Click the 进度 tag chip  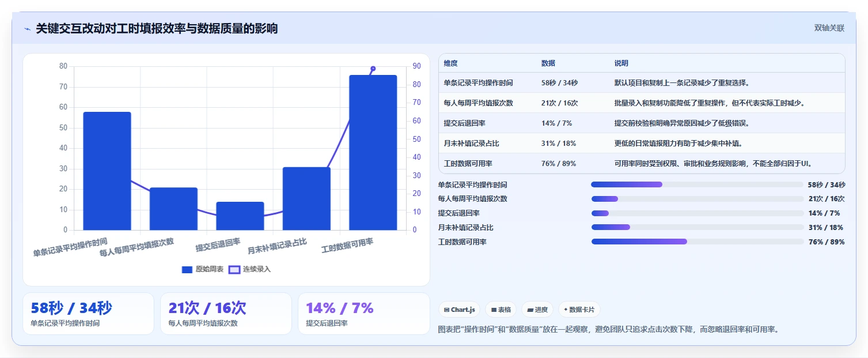click(537, 310)
